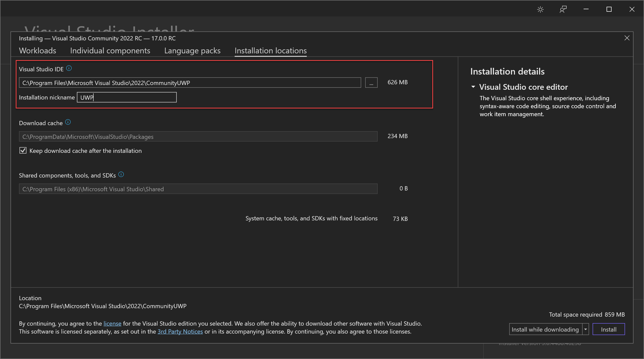Click the Install button
The image size is (644, 359).
click(609, 329)
